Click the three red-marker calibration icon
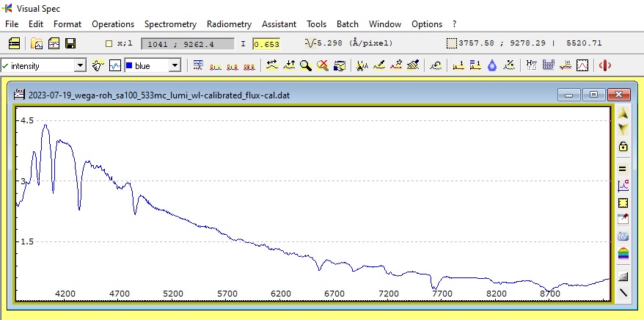Viewport: 644px width, 320px height. pyautogui.click(x=249, y=66)
